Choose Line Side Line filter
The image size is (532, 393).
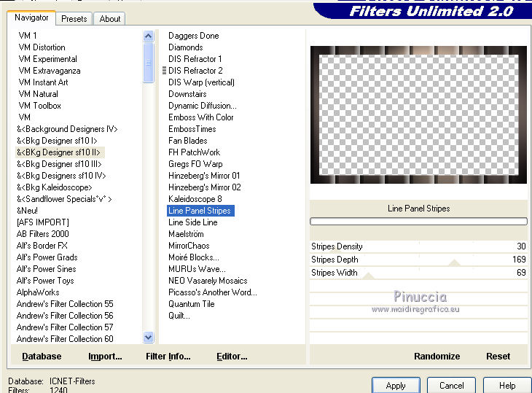192,222
